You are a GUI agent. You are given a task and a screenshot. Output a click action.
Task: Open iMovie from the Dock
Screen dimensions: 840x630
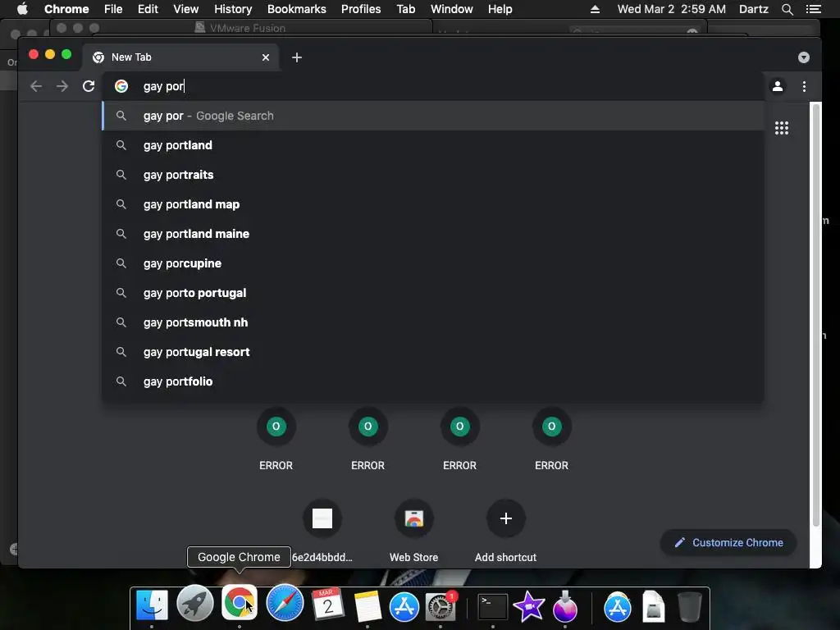coord(529,607)
